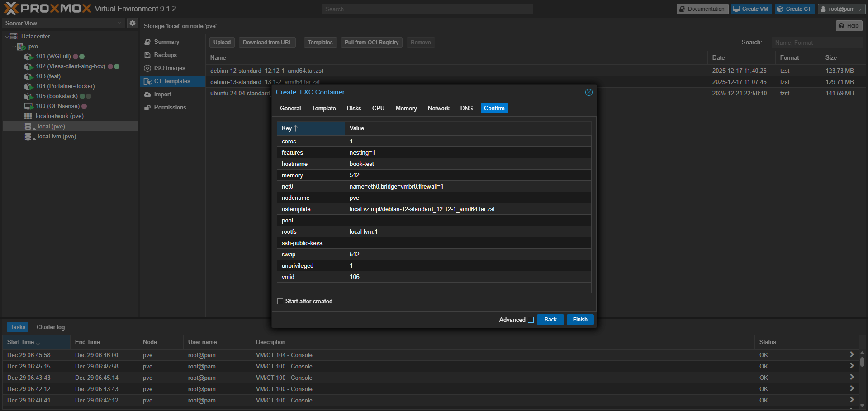This screenshot has width=868, height=411.
Task: Click the Create CT button
Action: (794, 9)
